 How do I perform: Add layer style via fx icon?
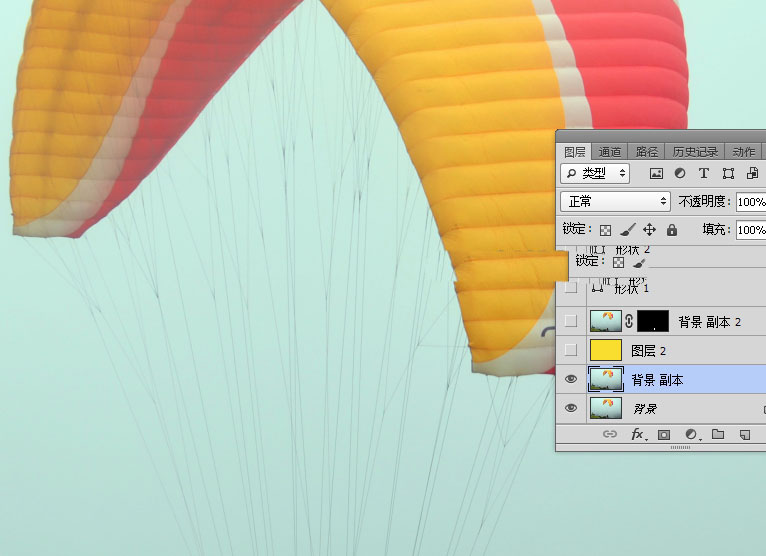pos(637,435)
